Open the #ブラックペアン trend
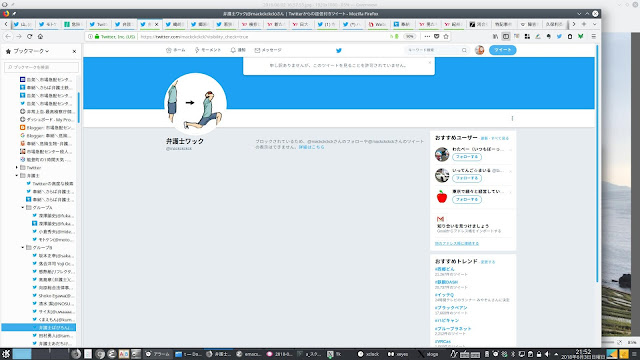Viewport: 640px width, 360px height. tap(451, 308)
